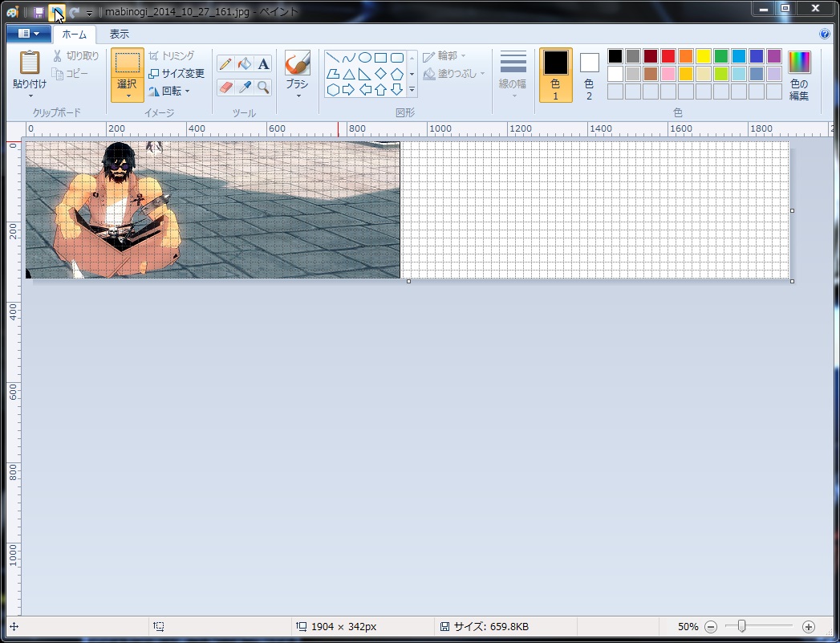Select the Rounded rectangle shape
840x643 pixels.
click(x=397, y=57)
